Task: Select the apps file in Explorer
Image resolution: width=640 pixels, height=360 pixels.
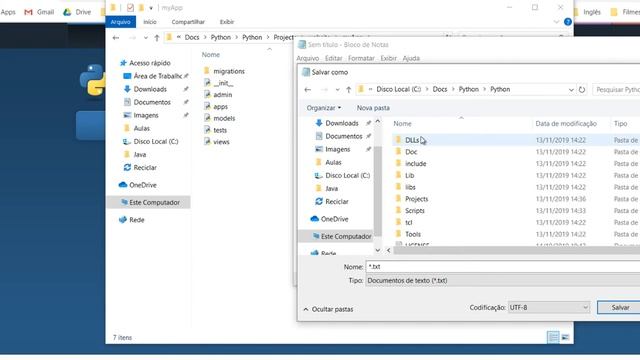Action: pyautogui.click(x=220, y=107)
